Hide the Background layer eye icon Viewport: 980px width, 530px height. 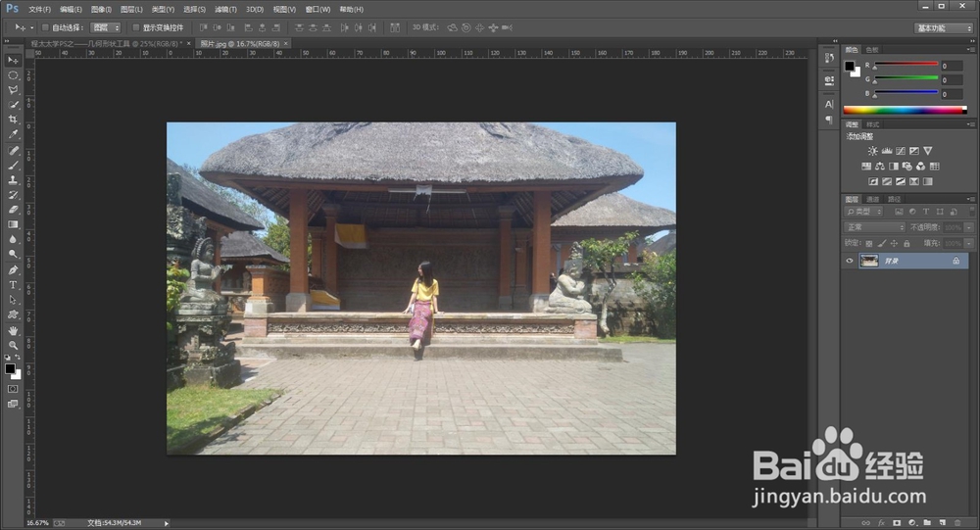coord(849,262)
